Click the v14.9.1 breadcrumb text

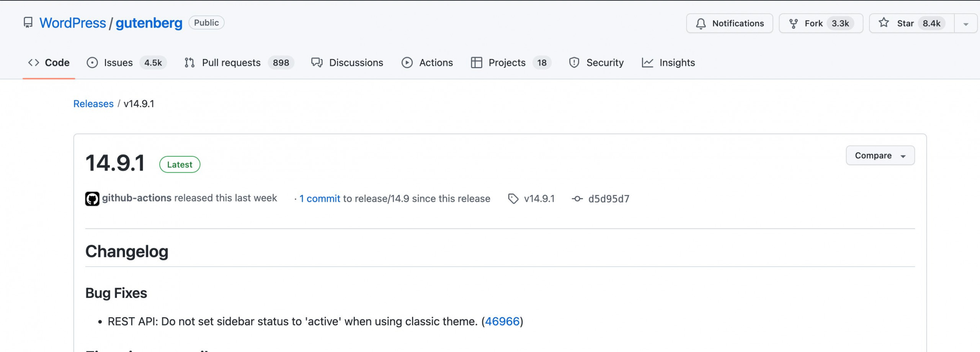[139, 104]
